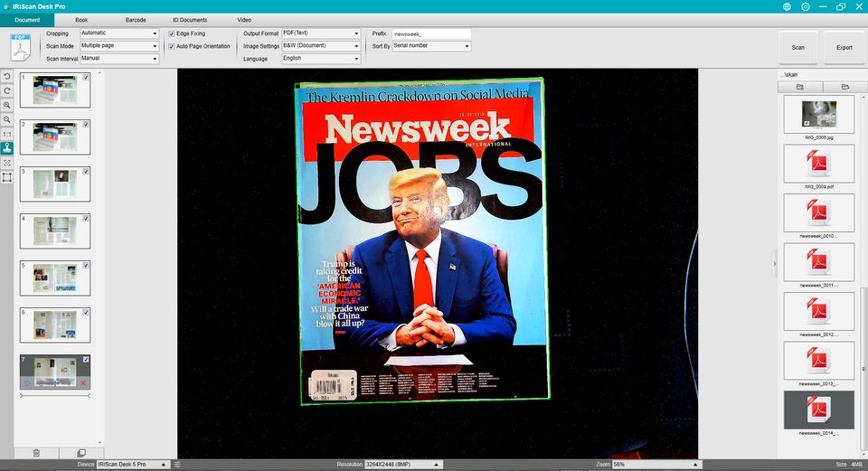Switch to the Book tab
This screenshot has height=471, width=868.
point(81,20)
